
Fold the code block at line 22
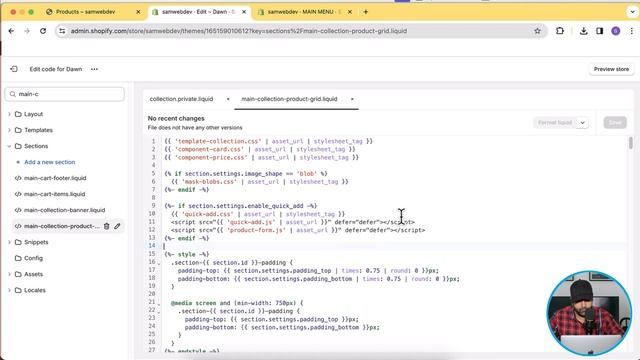[x=159, y=312]
